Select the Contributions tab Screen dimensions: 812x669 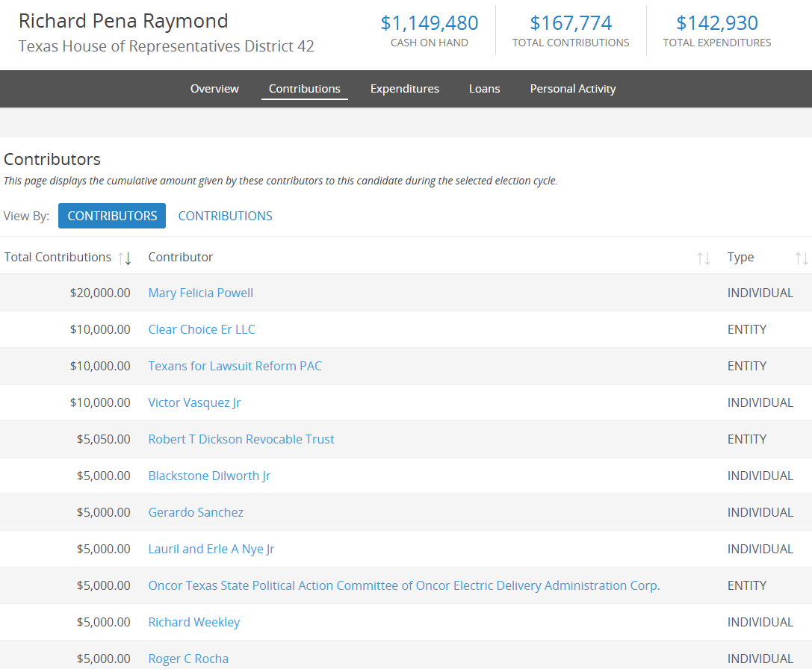point(304,88)
